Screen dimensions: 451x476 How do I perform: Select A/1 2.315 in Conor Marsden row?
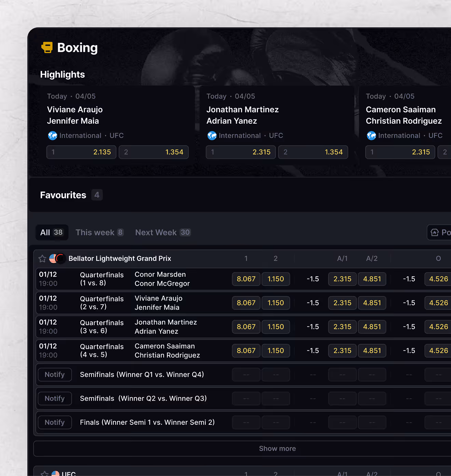pos(342,279)
